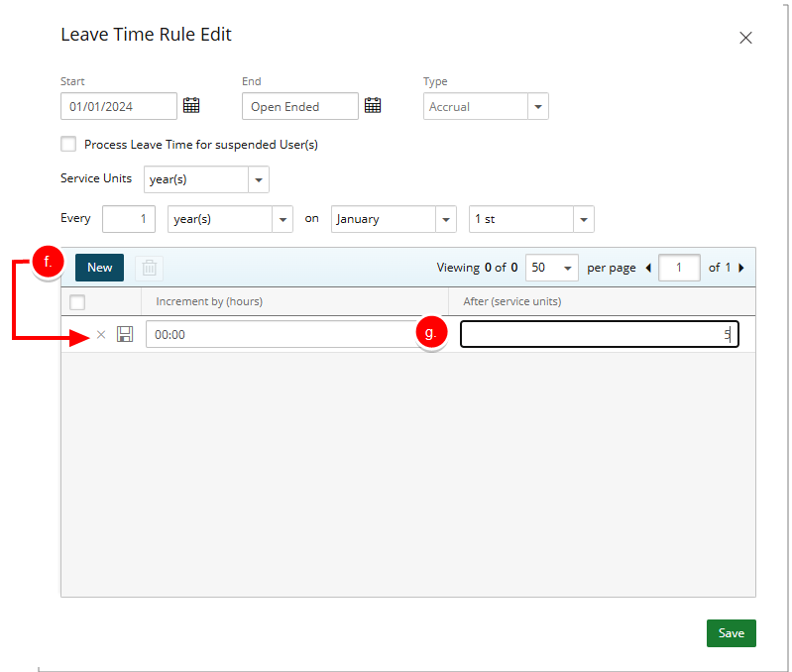
Task: Click the Start date field 01/01/2024
Action: point(119,106)
